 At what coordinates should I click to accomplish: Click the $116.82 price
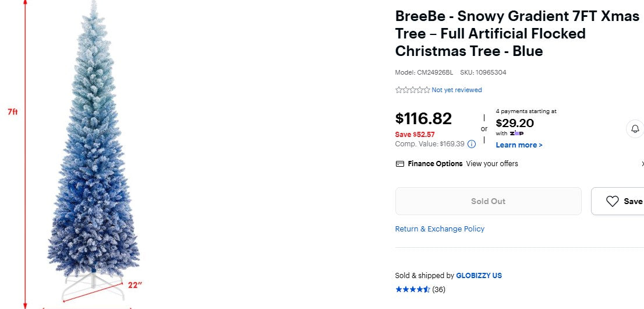click(423, 119)
